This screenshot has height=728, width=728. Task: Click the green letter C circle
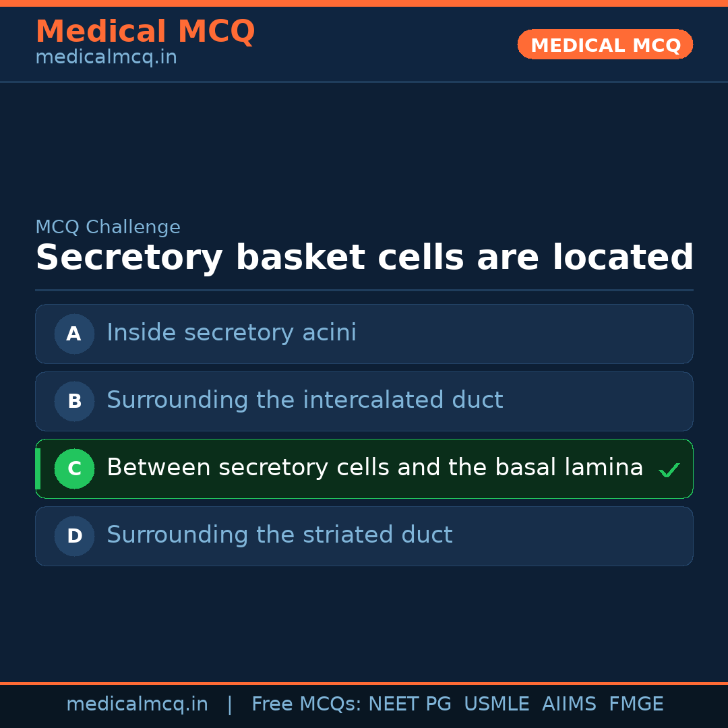pyautogui.click(x=74, y=468)
